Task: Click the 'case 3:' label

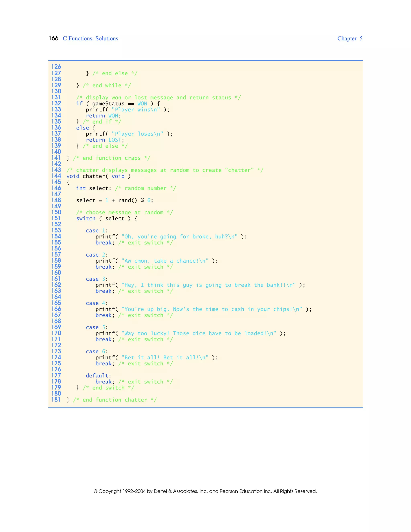Action: (x=97, y=279)
